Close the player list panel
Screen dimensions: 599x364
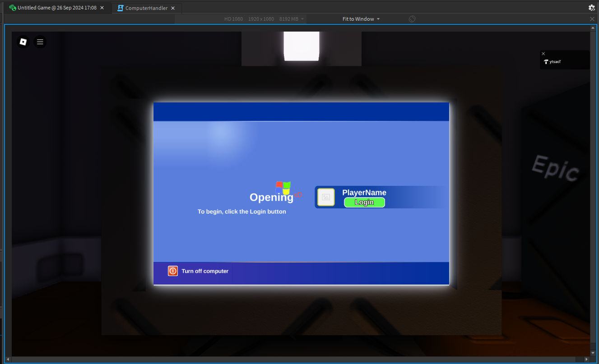(543, 54)
